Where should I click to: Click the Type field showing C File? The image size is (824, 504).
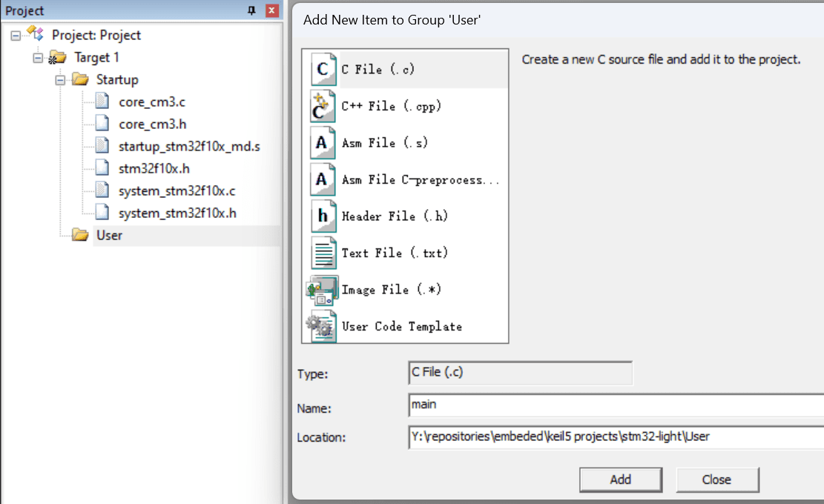[x=520, y=373]
